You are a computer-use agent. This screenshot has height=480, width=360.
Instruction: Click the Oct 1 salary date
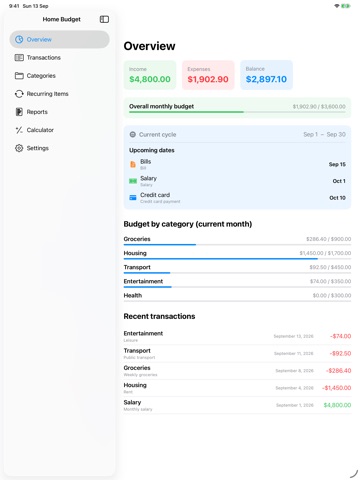(x=339, y=181)
